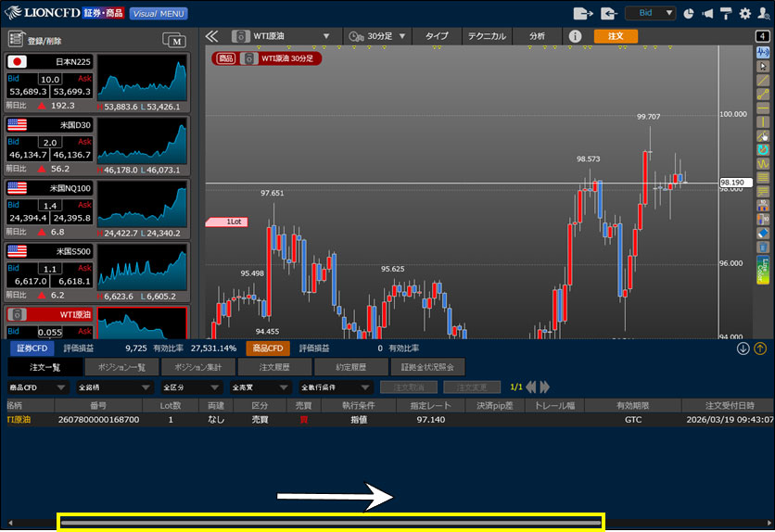Click the horizontal scrollbar at the bottom

[x=331, y=523]
